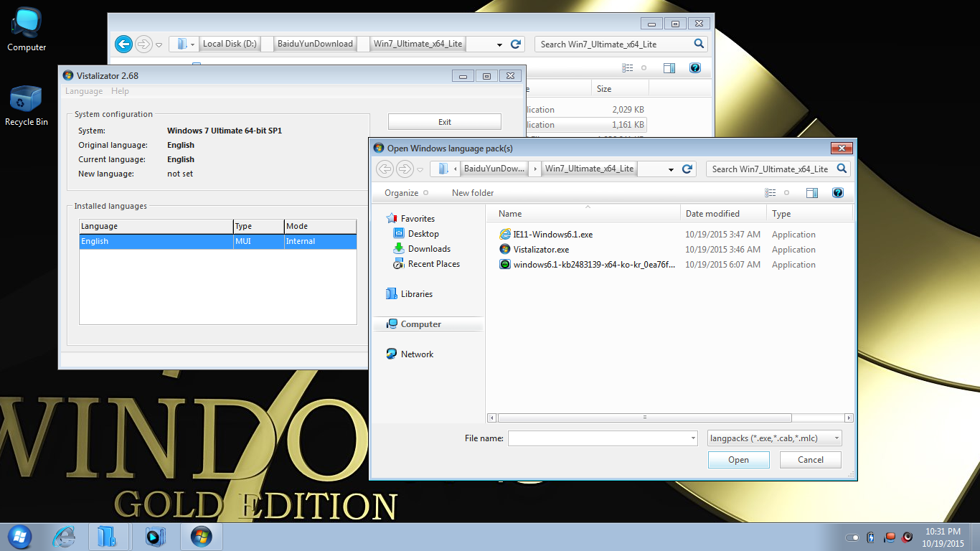The width and height of the screenshot is (980, 551).
Task: Sort by Date modified column header
Action: [723, 214]
